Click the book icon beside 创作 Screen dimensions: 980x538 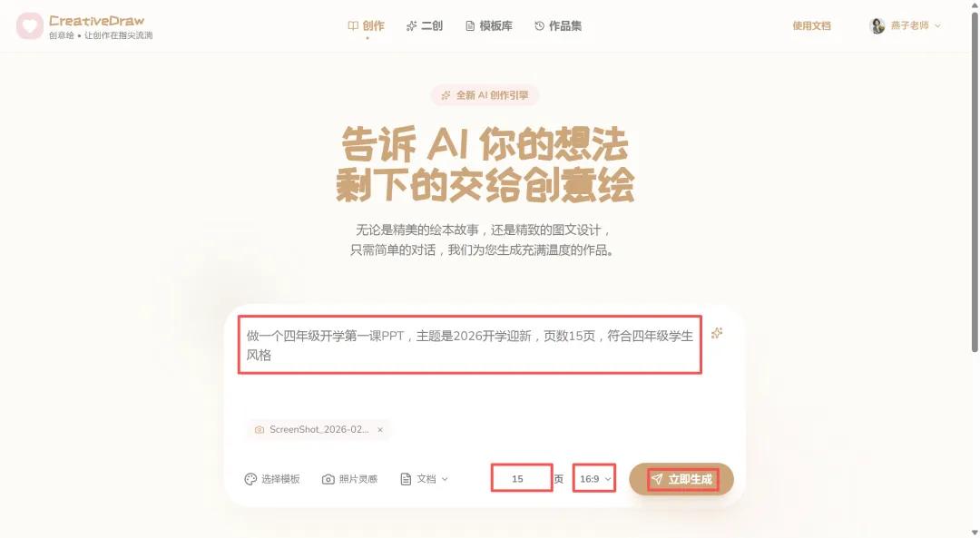pyautogui.click(x=353, y=25)
